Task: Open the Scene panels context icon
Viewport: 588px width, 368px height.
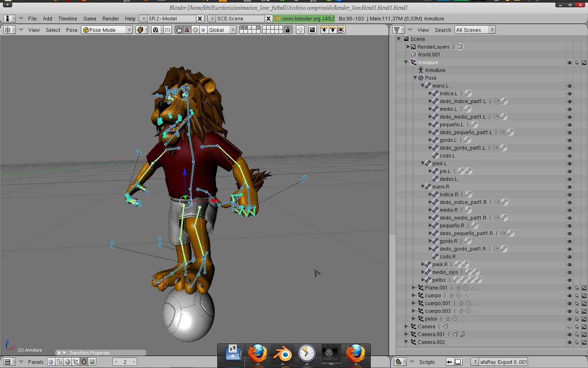Action: click(92, 362)
